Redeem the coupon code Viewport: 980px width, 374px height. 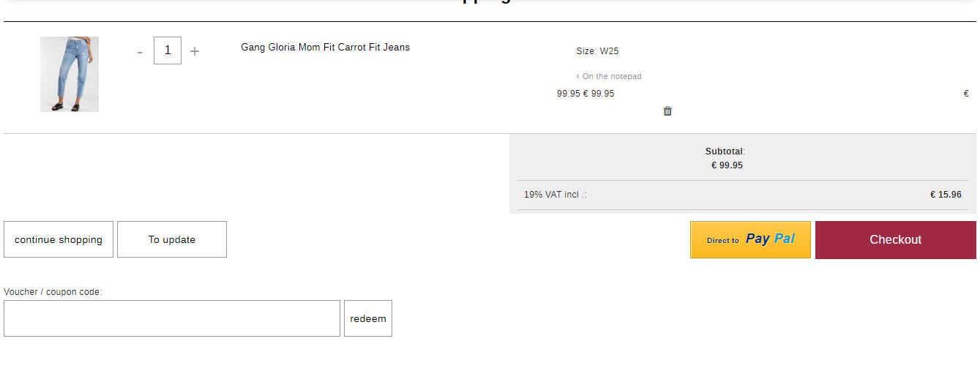(368, 318)
